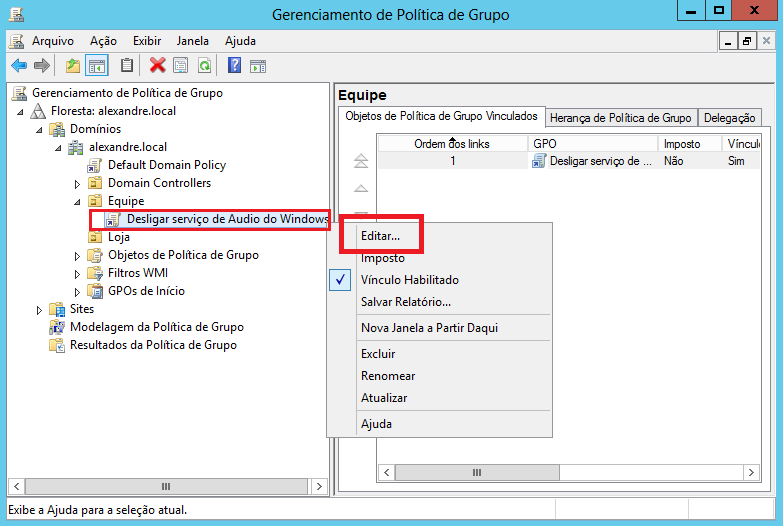The width and height of the screenshot is (783, 526).
Task: Click the Filtros WMI folder icon
Action: (95, 273)
